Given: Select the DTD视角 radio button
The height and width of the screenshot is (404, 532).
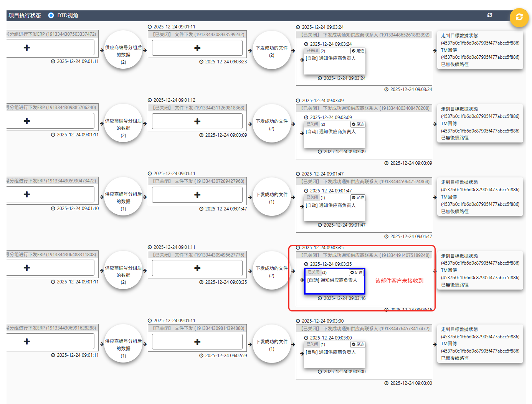Looking at the screenshot, I should (x=51, y=15).
